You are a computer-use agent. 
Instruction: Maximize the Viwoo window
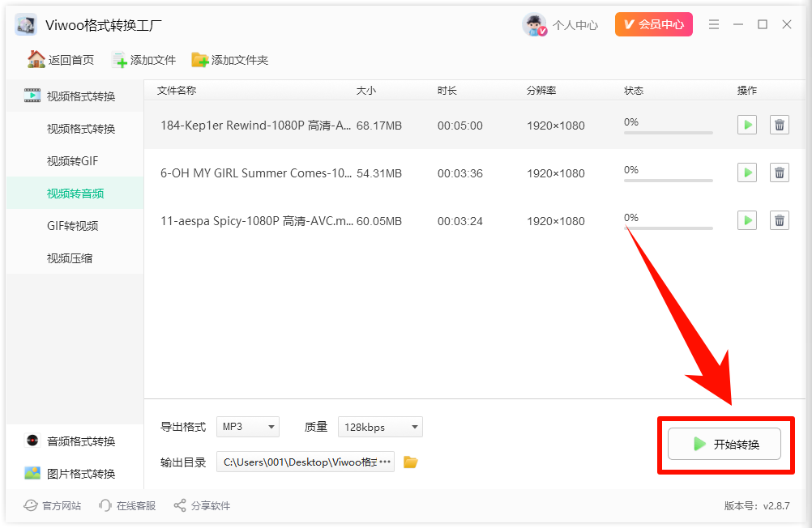click(x=763, y=24)
